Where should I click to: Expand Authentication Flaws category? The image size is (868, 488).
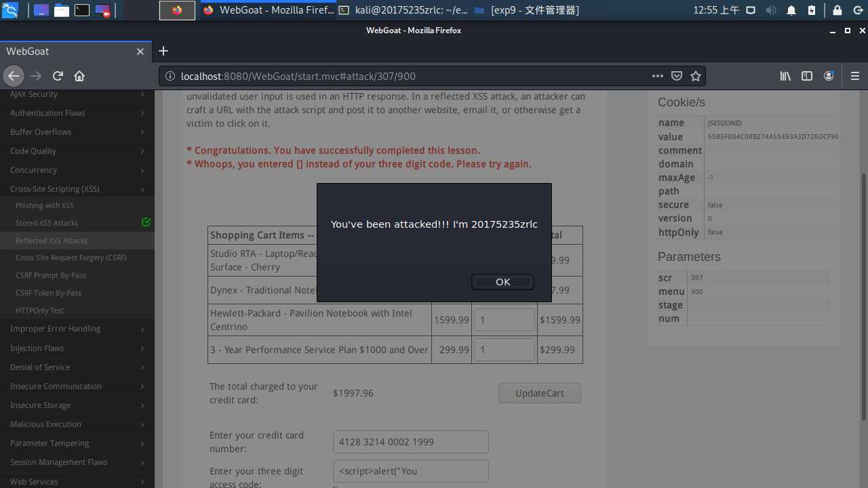click(x=77, y=113)
